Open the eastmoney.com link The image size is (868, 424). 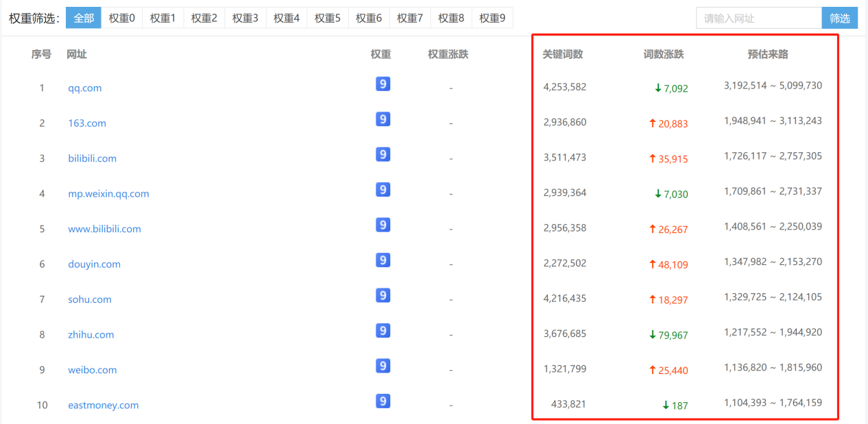tap(104, 406)
